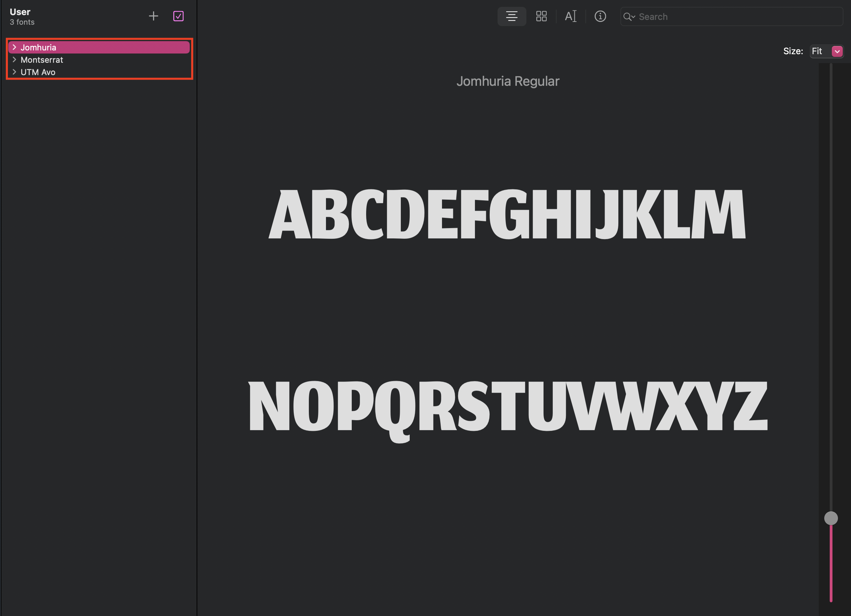Select Jomhuria in font list
This screenshot has width=851, height=616.
coord(99,47)
